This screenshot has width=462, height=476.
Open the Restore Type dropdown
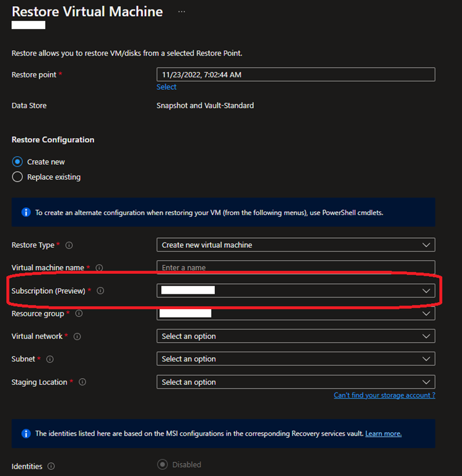295,245
